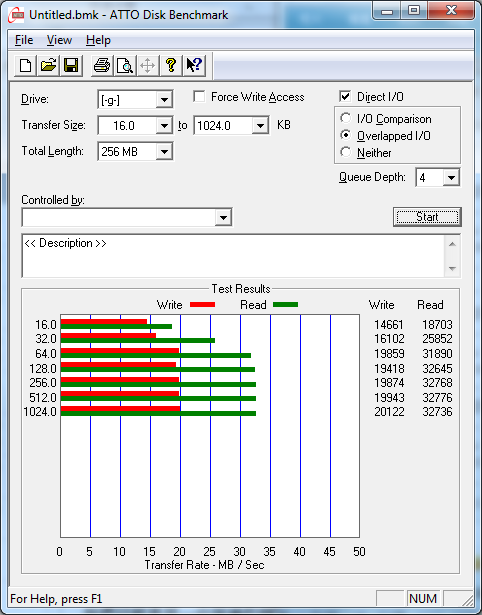Click the read value 25852
This screenshot has width=482, height=615.
coord(437,338)
